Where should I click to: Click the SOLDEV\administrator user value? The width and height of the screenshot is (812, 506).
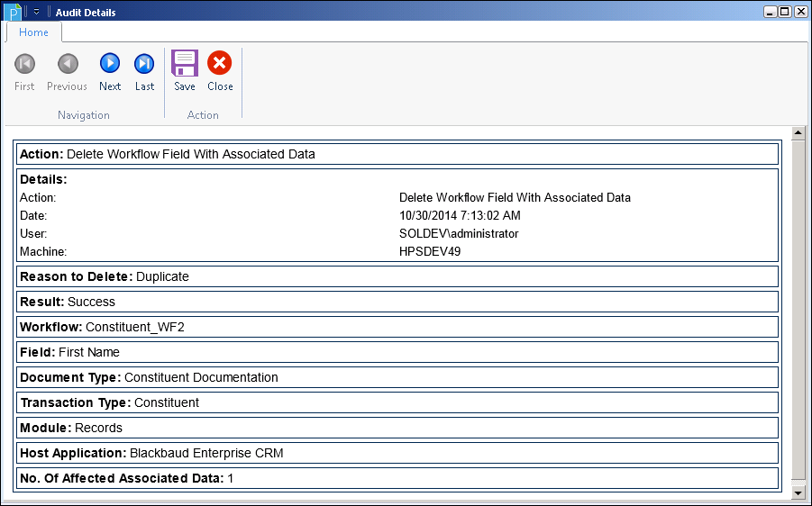pyautogui.click(x=459, y=233)
